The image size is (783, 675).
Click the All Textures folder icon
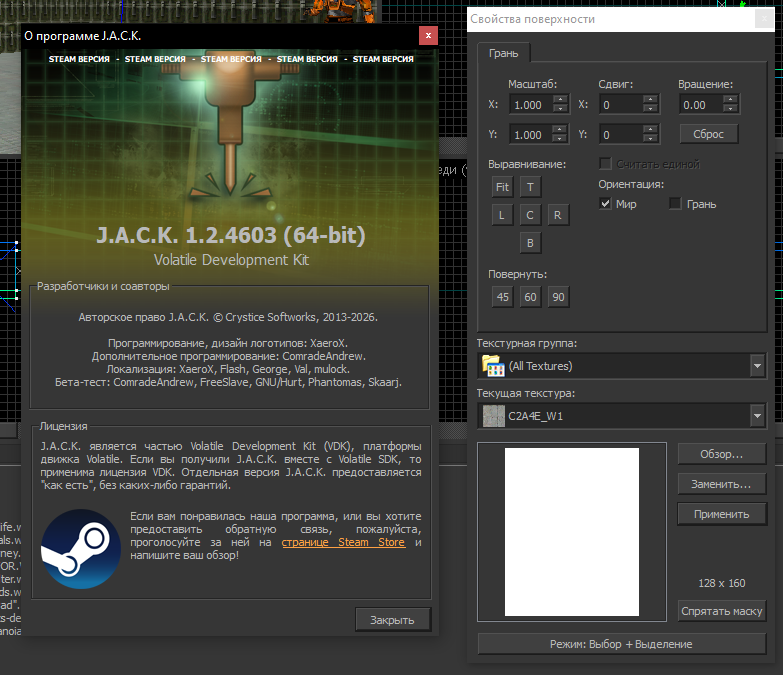pyautogui.click(x=493, y=366)
